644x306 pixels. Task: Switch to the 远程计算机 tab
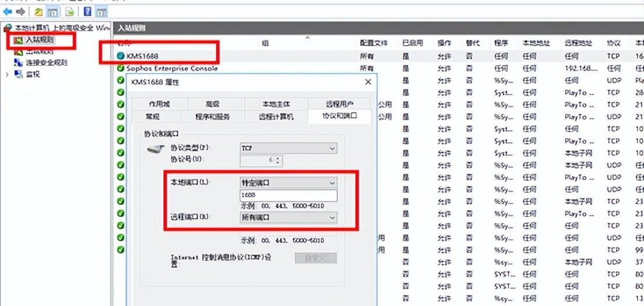click(x=276, y=117)
